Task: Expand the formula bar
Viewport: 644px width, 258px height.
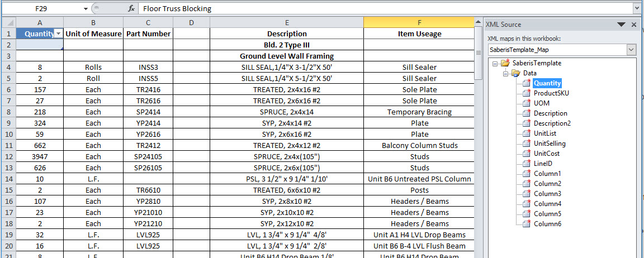Action: tap(637, 9)
